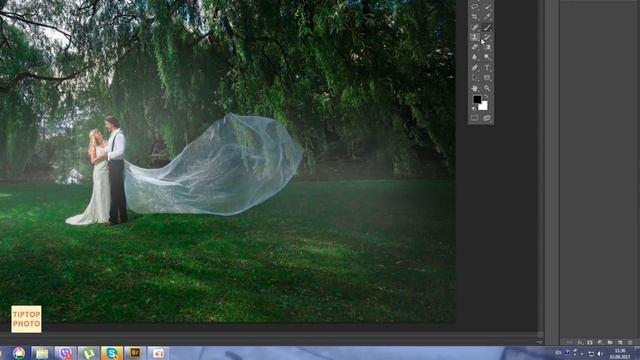Select the Path Selection tool
Image resolution: width=640 pixels, height=360 pixels.
(475, 78)
